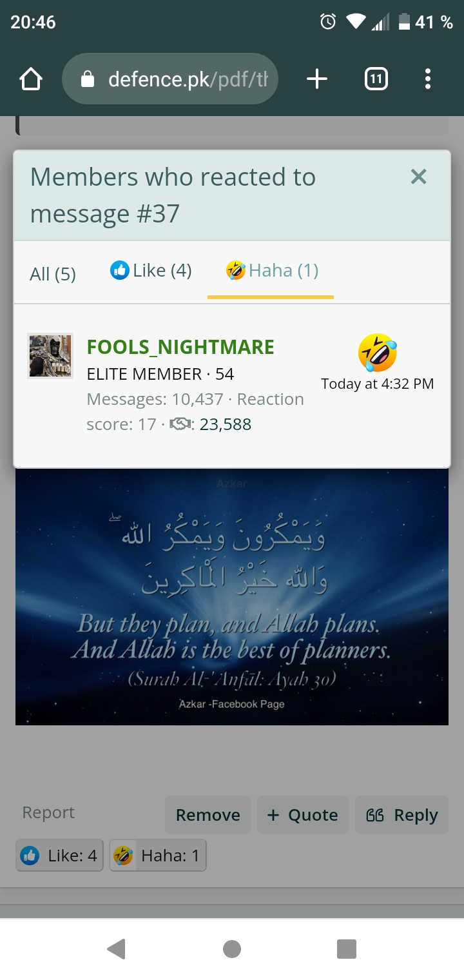Click the + Quote button
The width and height of the screenshot is (464, 980).
[x=303, y=815]
